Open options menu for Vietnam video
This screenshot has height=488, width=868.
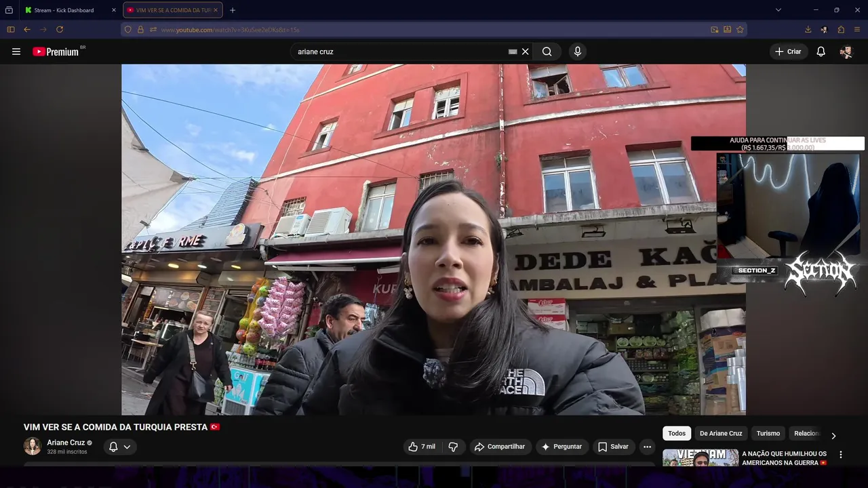841,455
